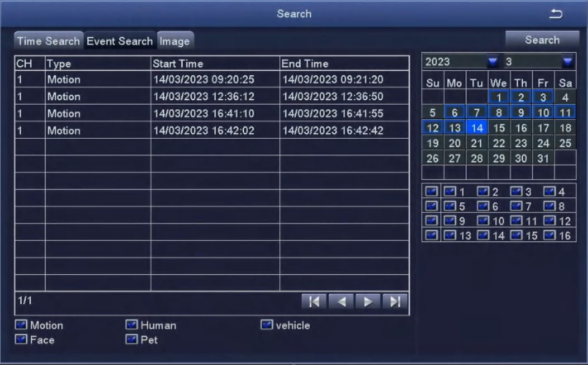Screen dimensions: 588x365
Task: Switch to the Time Search tab
Action: (48, 41)
